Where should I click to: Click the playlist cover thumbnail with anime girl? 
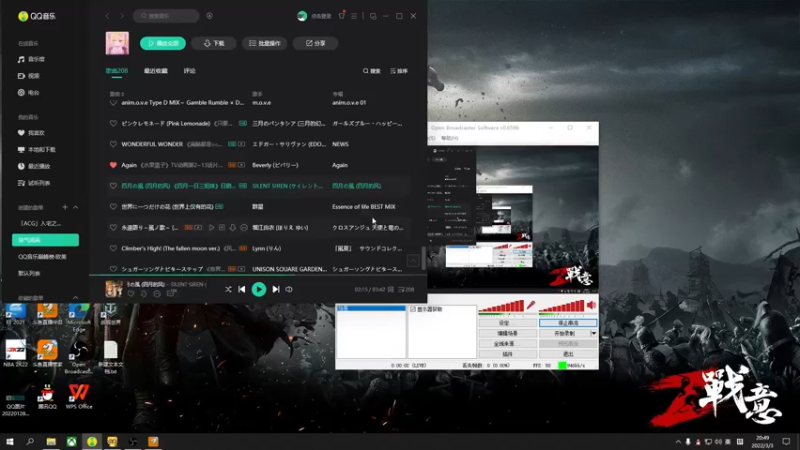tap(117, 43)
